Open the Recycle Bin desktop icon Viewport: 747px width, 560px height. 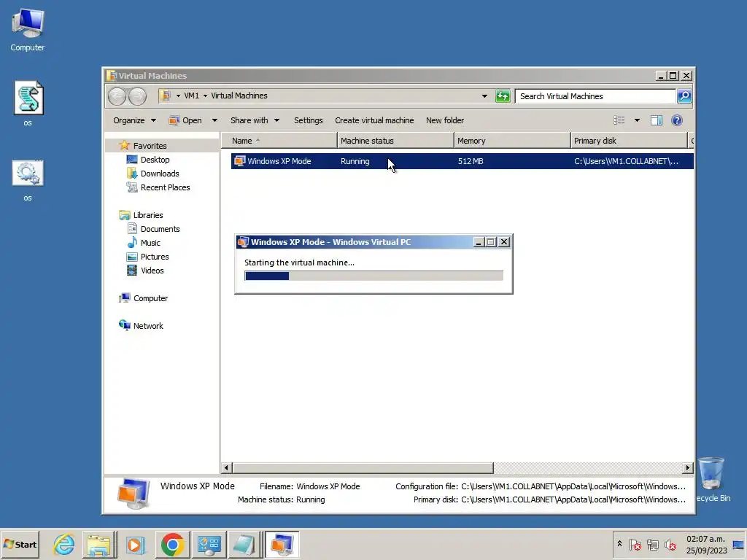coord(712,479)
